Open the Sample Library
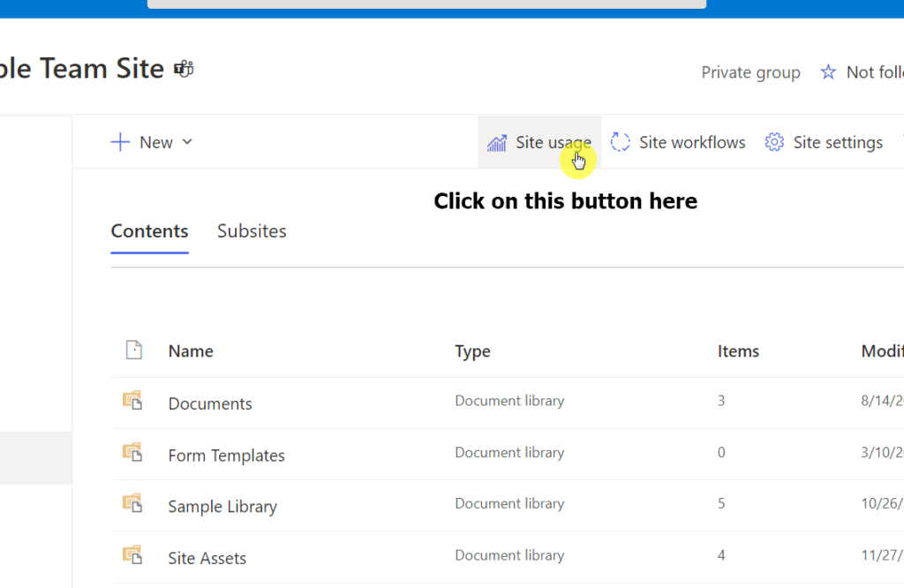 tap(222, 507)
